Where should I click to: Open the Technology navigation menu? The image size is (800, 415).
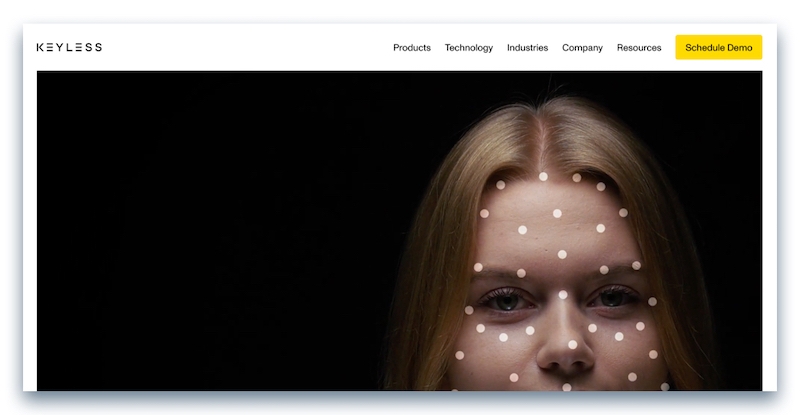[468, 48]
